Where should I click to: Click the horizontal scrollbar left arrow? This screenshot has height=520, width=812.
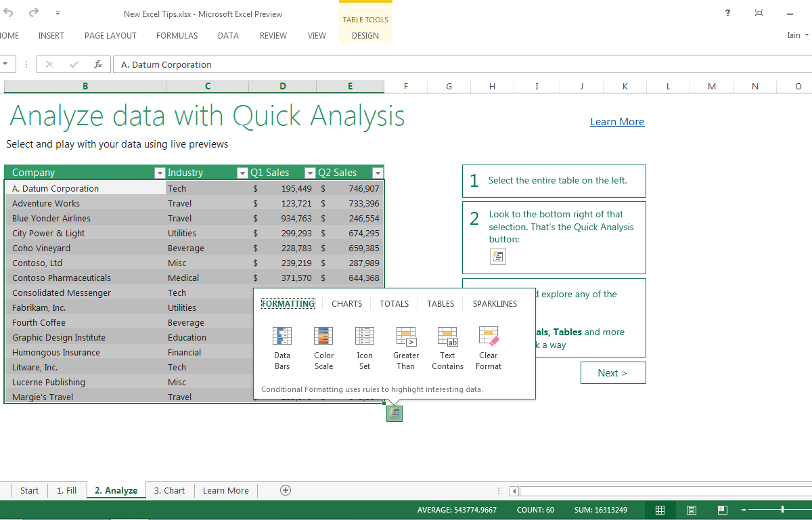514,491
